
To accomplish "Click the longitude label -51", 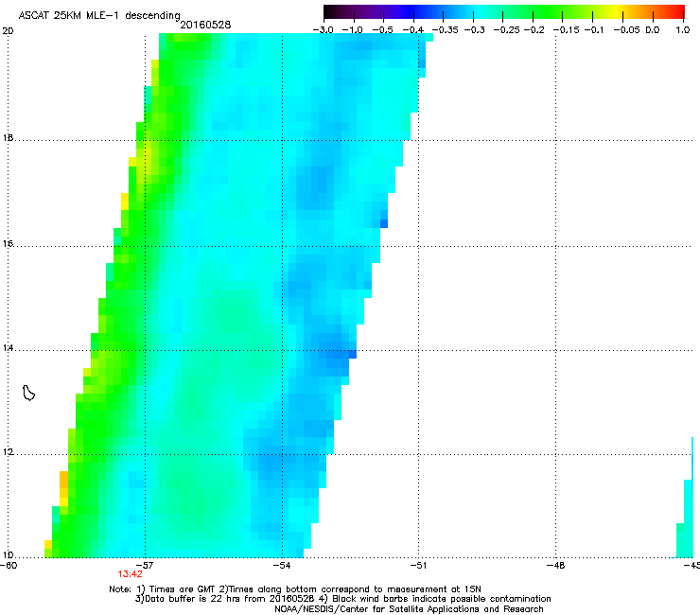I will 418,566.
